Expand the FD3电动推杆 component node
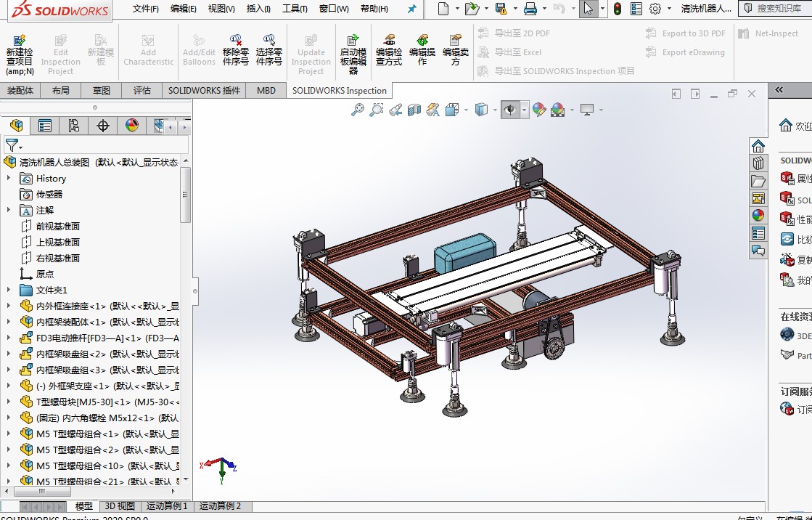Image resolution: width=812 pixels, height=520 pixels. (x=8, y=338)
